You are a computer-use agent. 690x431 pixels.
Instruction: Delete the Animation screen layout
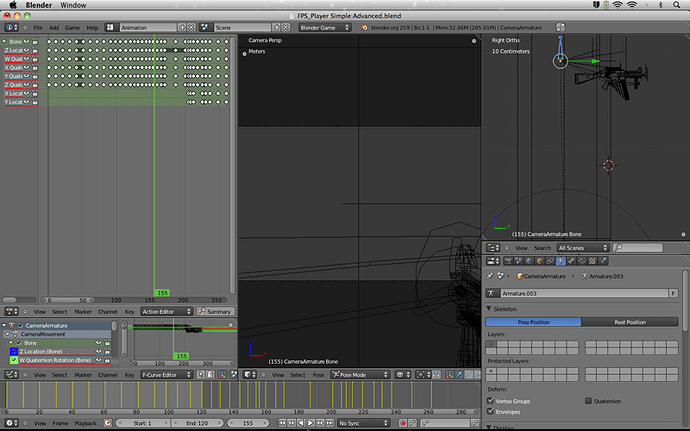point(191,27)
